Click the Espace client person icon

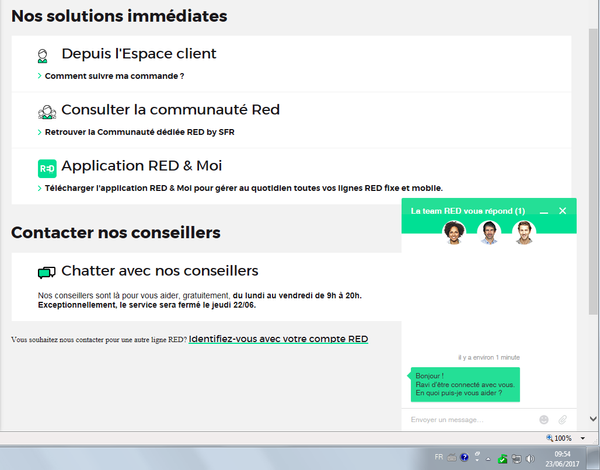[42, 56]
